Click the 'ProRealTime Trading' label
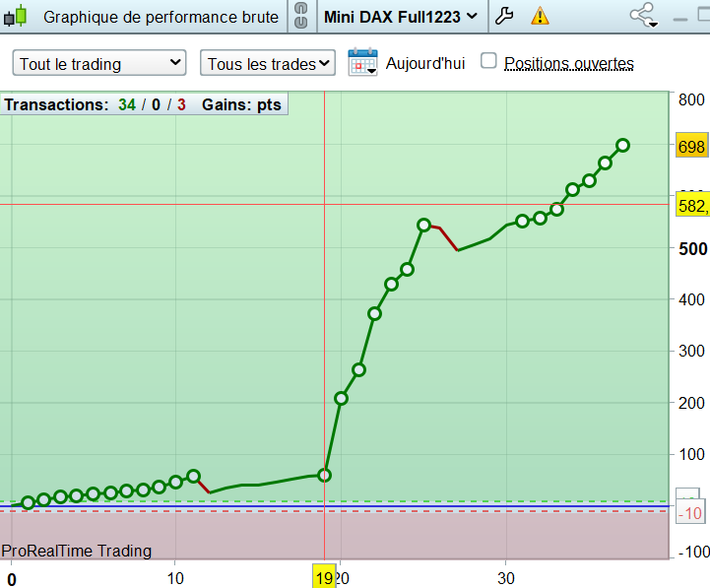This screenshot has width=710, height=588. (76, 551)
